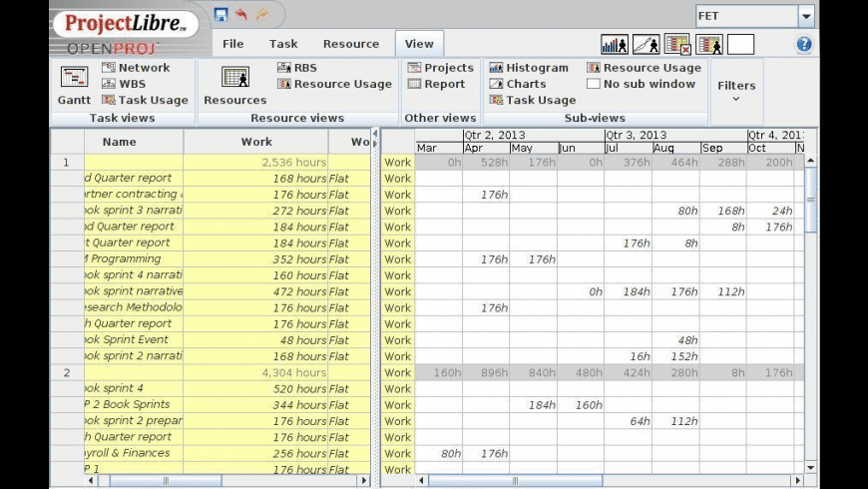This screenshot has height=489, width=868.
Task: Open the Help question mark icon
Action: 804,44
